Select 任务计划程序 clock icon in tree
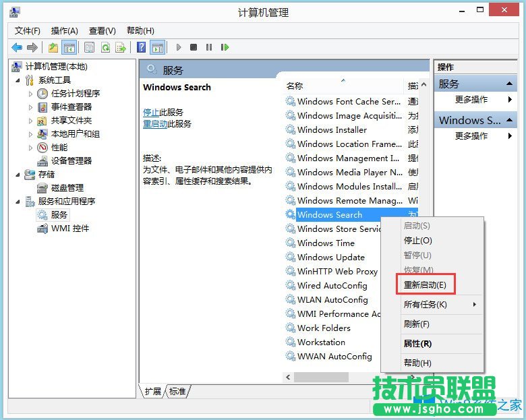Screen dimensions: 526x420 (42, 94)
